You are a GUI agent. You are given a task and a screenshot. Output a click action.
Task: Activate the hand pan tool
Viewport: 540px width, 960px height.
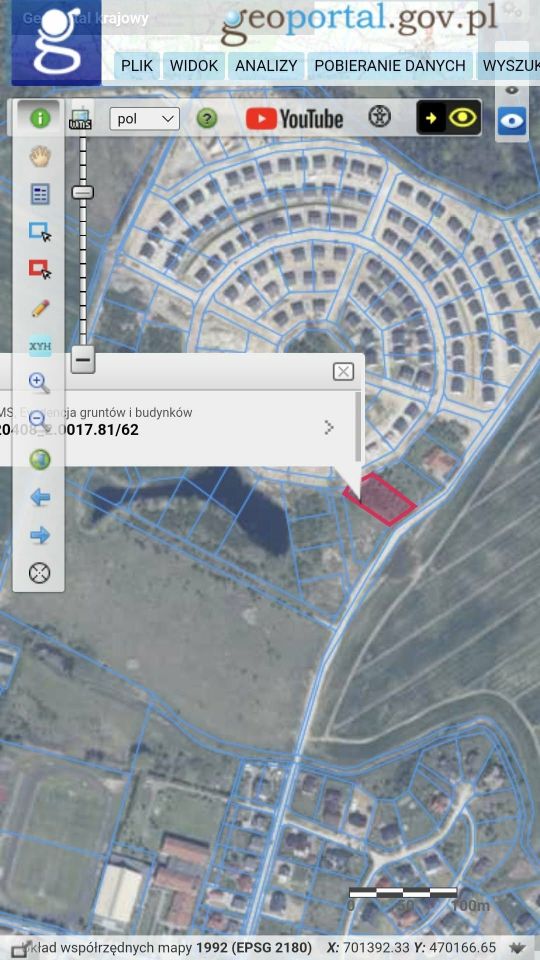(40, 156)
